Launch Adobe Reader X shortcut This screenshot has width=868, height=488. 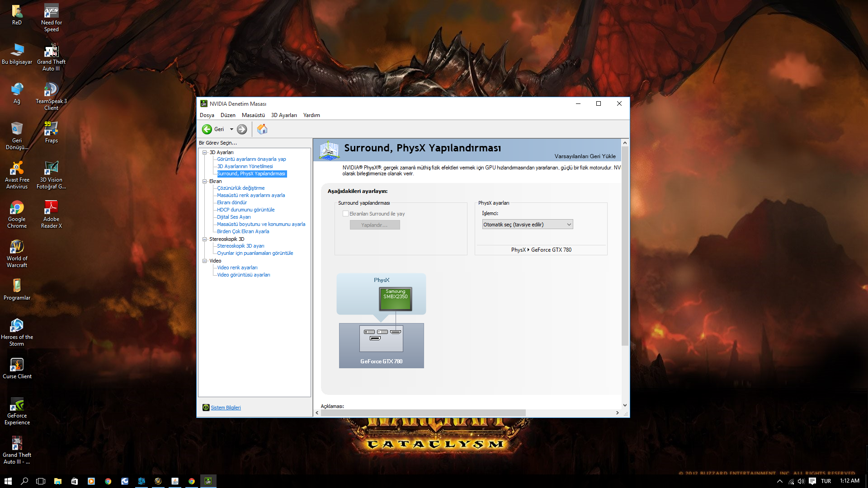click(52, 215)
